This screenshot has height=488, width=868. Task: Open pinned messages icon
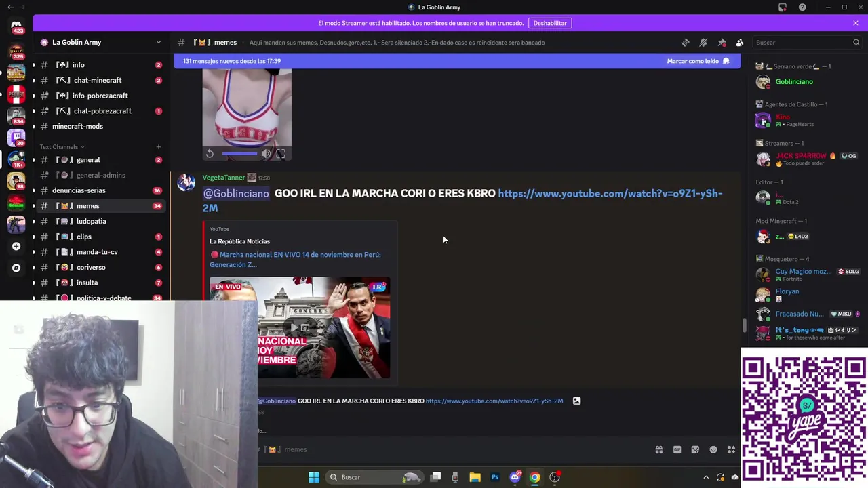722,43
